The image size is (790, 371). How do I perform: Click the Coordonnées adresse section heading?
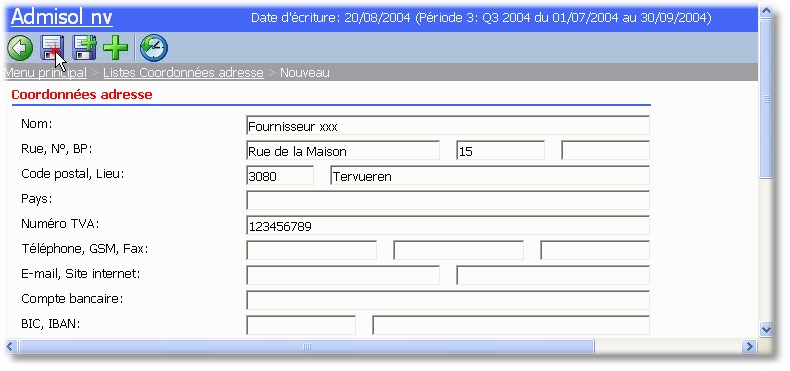click(82, 95)
